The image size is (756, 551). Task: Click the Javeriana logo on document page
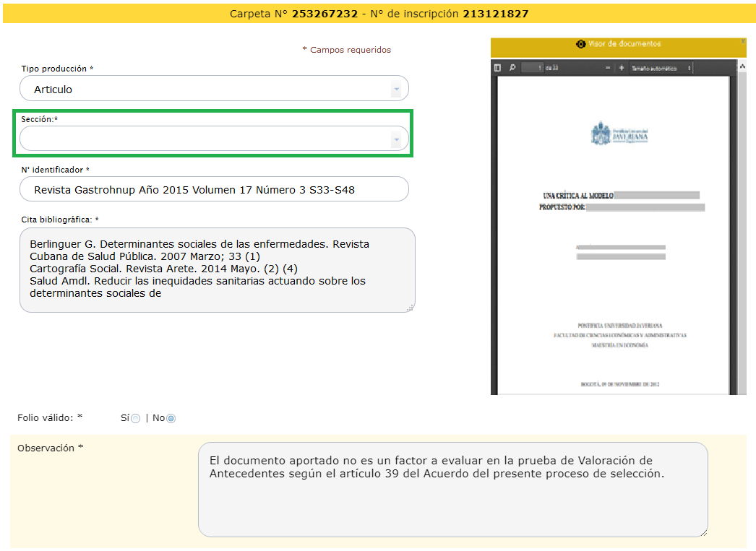[x=619, y=134]
